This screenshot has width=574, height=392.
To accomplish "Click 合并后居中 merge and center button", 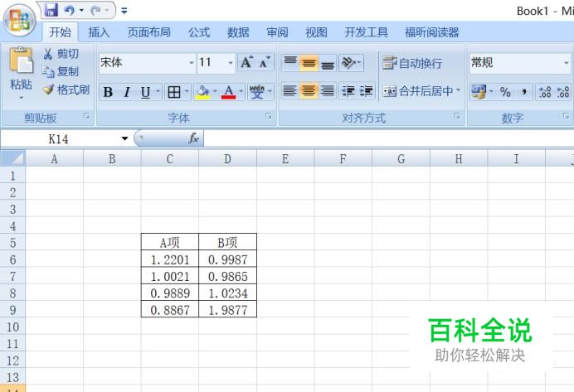I will [418, 90].
